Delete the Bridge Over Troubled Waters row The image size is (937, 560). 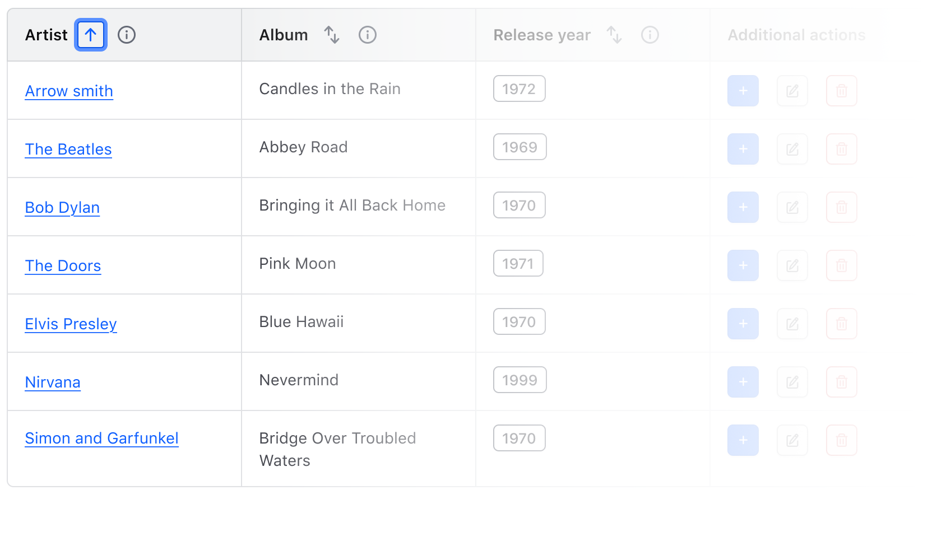click(842, 440)
